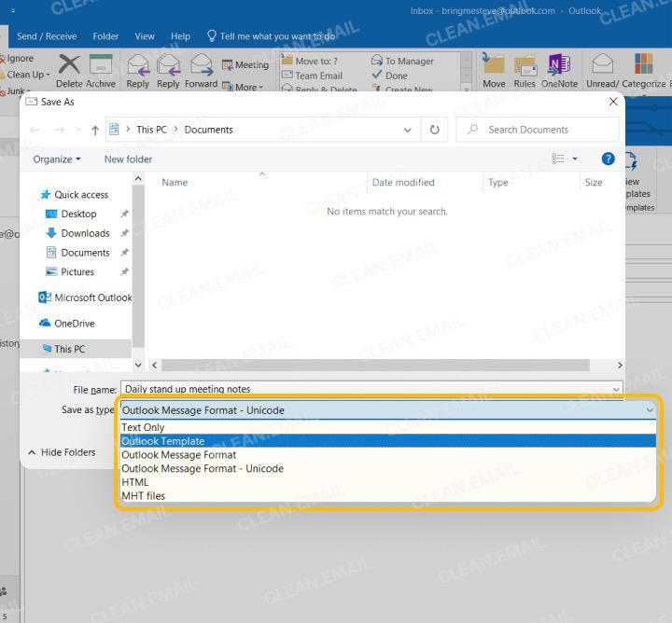Screen dimensions: 672x623
Task: Open the Help ribbon tab
Action: 180,36
